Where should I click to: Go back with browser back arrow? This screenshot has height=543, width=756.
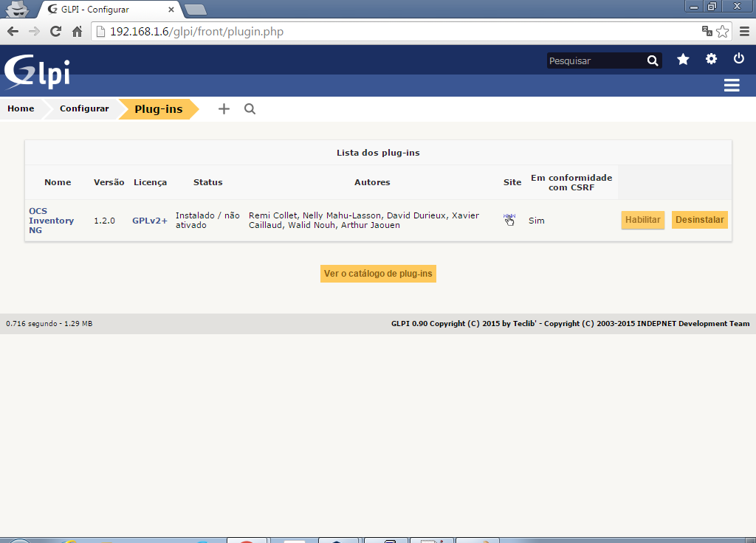[13, 32]
